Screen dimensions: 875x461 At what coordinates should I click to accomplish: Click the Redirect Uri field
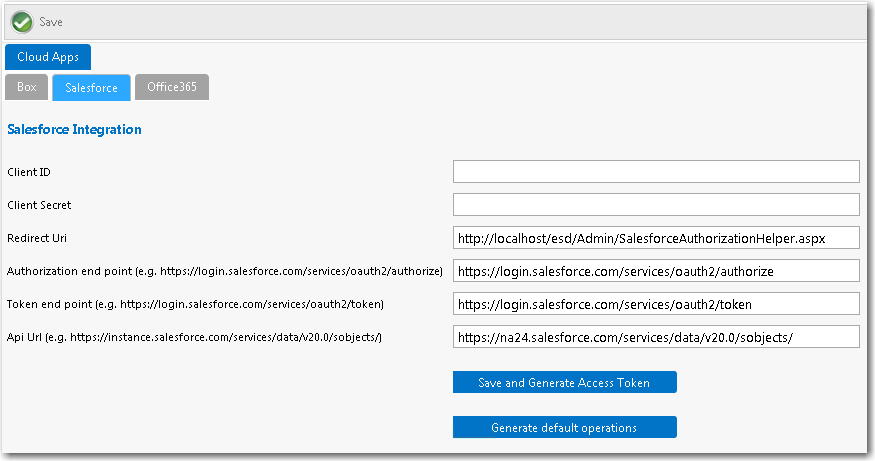(x=656, y=238)
